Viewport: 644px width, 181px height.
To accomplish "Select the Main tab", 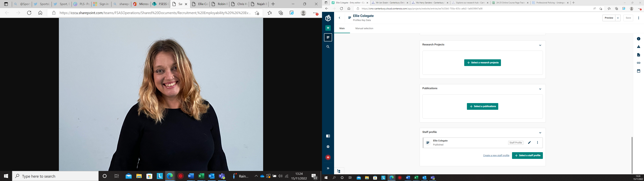I will (x=342, y=28).
